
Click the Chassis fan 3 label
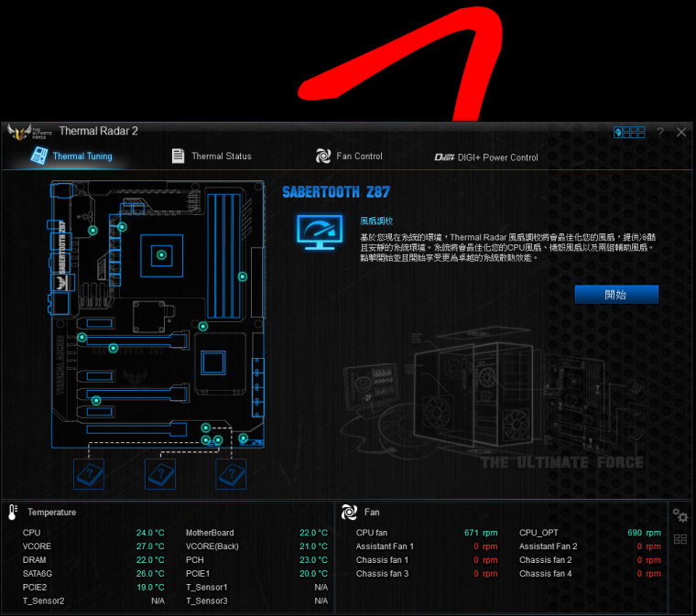[x=382, y=574]
